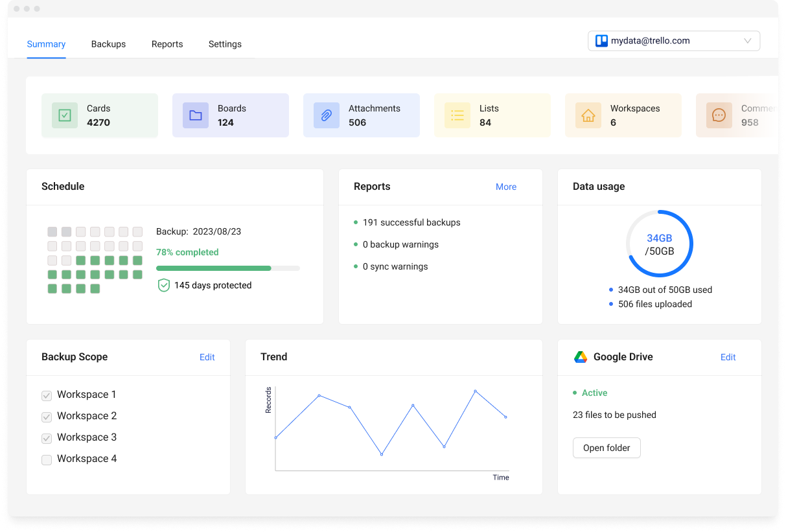Viewport: 786px width, 532px height.
Task: Click the 34GB data usage ring chart
Action: (x=660, y=244)
